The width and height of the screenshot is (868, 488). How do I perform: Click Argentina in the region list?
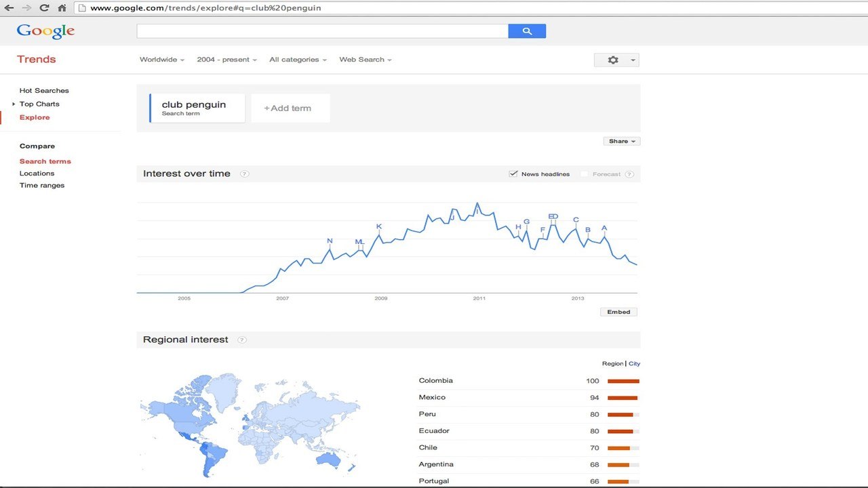(437, 464)
